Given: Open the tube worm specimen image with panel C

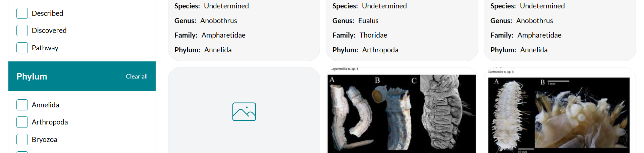Looking at the screenshot, I should click(401, 114).
